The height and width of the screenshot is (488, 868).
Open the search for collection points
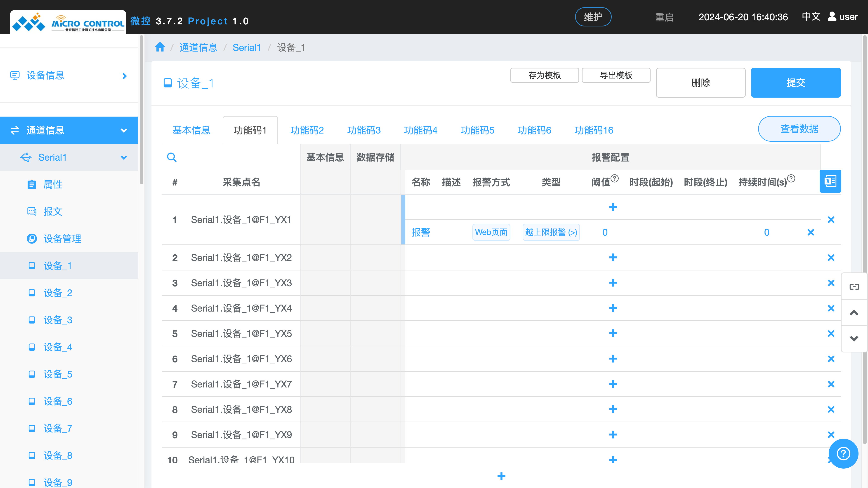[x=172, y=157]
